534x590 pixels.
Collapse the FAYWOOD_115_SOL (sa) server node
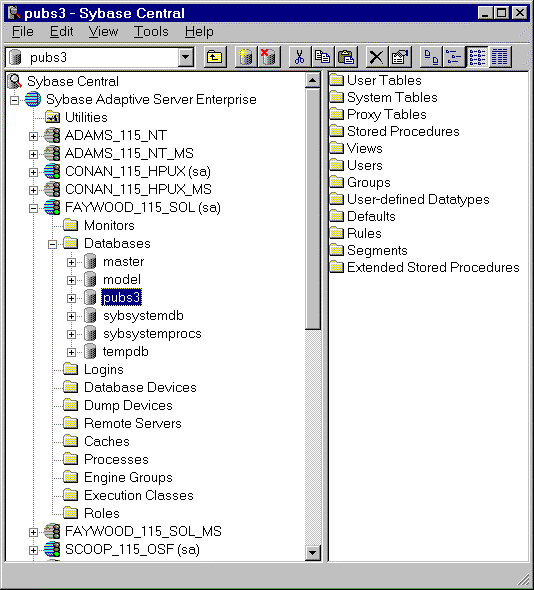[33, 208]
